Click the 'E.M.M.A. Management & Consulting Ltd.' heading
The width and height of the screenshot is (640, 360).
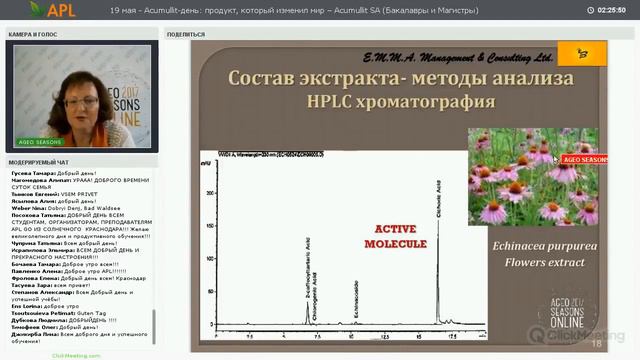point(458,58)
